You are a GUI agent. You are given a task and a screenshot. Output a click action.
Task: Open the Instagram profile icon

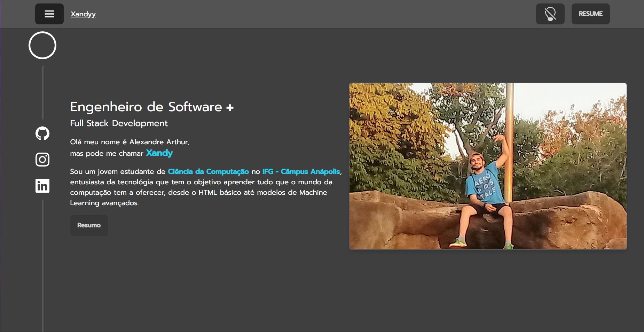[x=42, y=160]
